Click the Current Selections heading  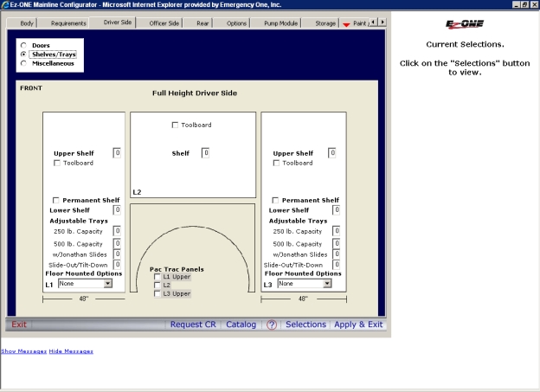pyautogui.click(x=465, y=44)
